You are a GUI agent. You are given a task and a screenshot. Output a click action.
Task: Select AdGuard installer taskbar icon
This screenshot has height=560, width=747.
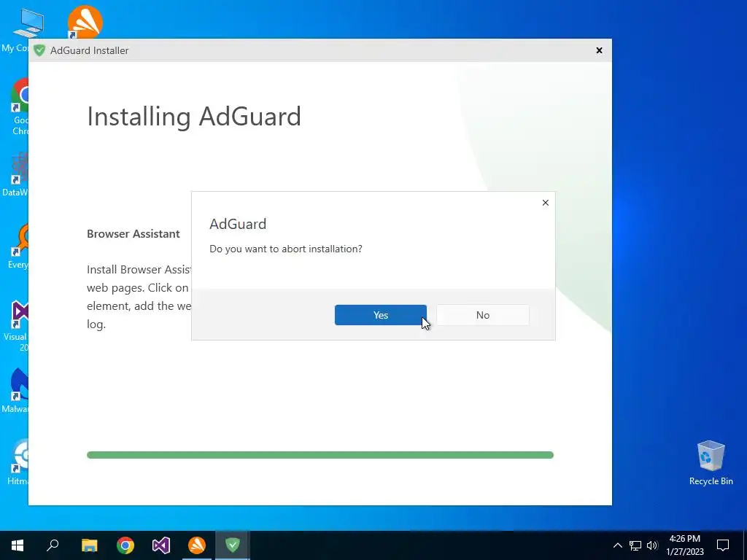[x=233, y=545]
